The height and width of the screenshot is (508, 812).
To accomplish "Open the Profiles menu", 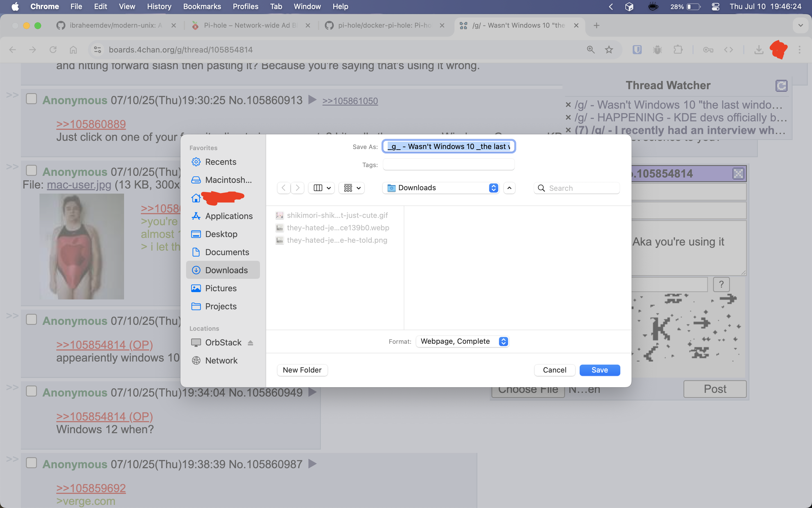I will [246, 6].
